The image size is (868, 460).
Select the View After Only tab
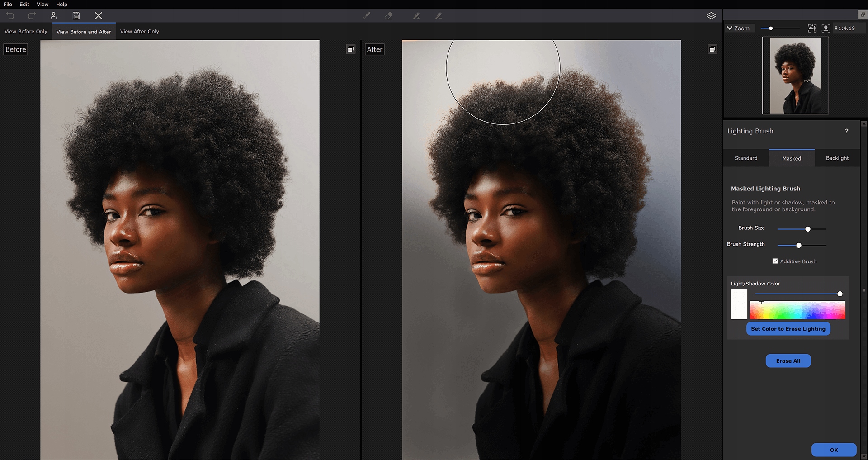pos(139,32)
